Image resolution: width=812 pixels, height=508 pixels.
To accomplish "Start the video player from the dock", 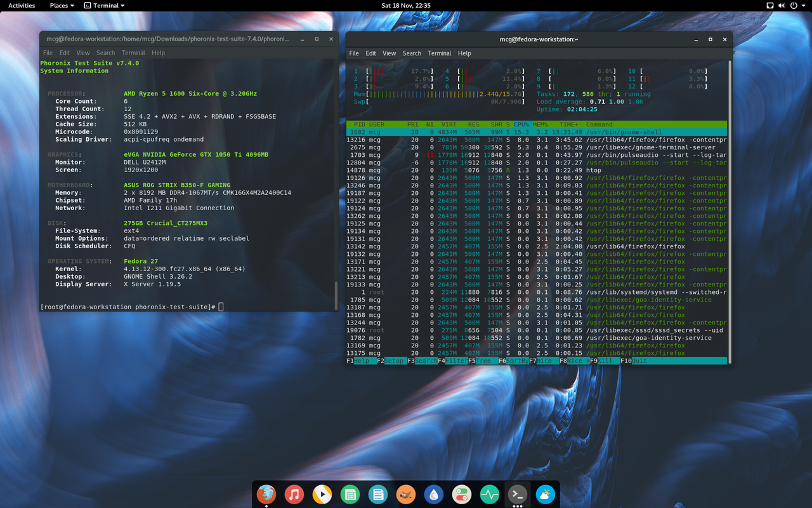I will [x=322, y=495].
